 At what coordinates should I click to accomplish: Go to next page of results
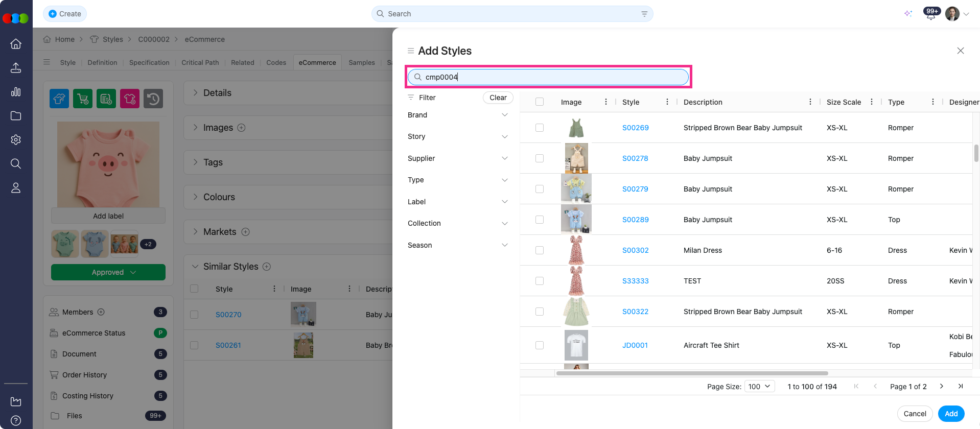pyautogui.click(x=941, y=387)
